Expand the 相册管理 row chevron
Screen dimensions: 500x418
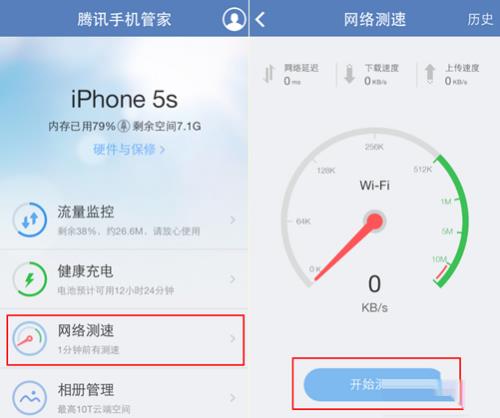[233, 397]
